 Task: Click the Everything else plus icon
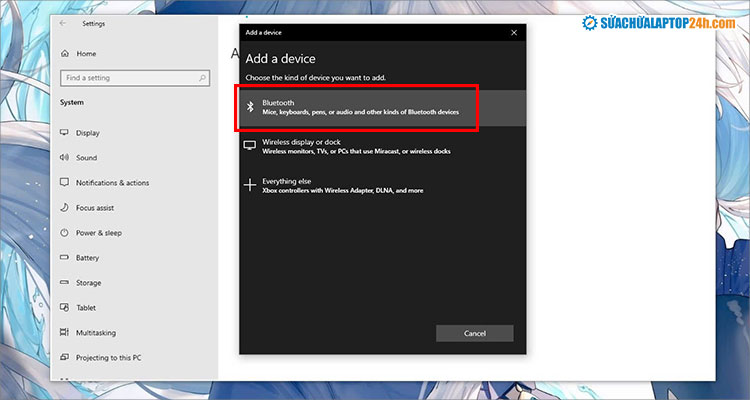tap(250, 185)
